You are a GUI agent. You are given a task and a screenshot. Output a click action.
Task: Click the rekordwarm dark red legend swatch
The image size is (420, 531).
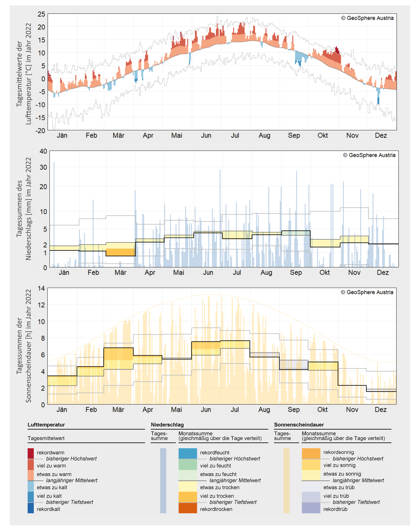(31, 453)
